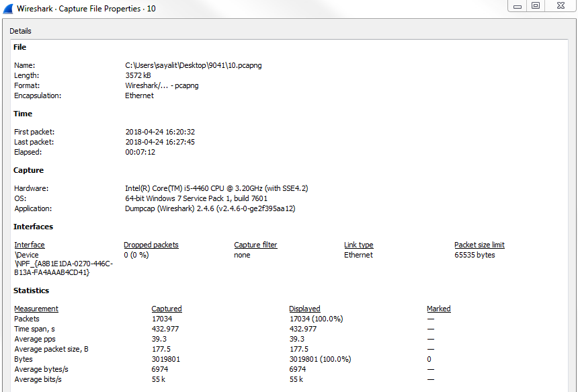Click the Marked column header
This screenshot has width=578, height=392.
tap(439, 309)
